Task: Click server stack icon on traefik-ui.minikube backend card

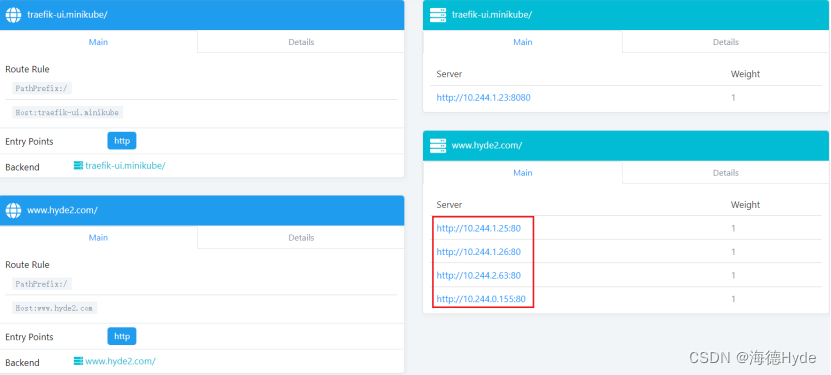Action: 438,15
